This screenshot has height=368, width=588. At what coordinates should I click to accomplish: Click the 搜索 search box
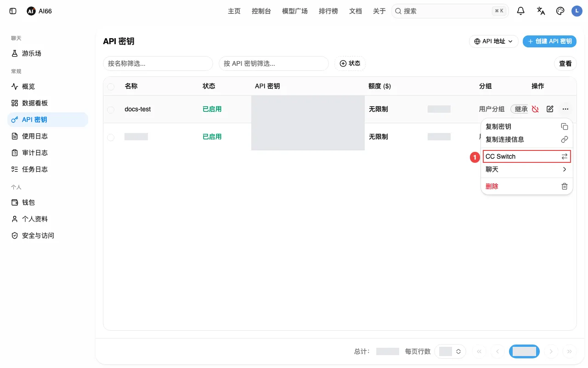pos(450,11)
